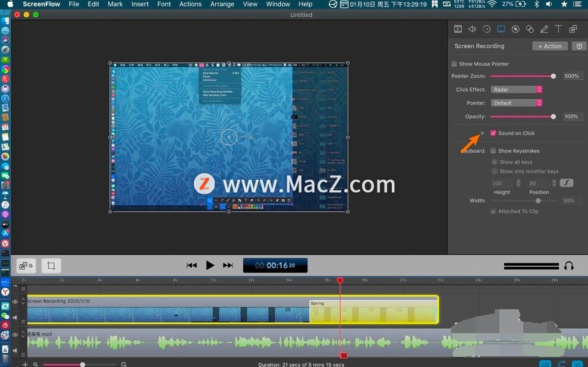Click the speaker icon on Screen Recording track
Image resolution: width=588 pixels, height=367 pixels.
pos(15,318)
